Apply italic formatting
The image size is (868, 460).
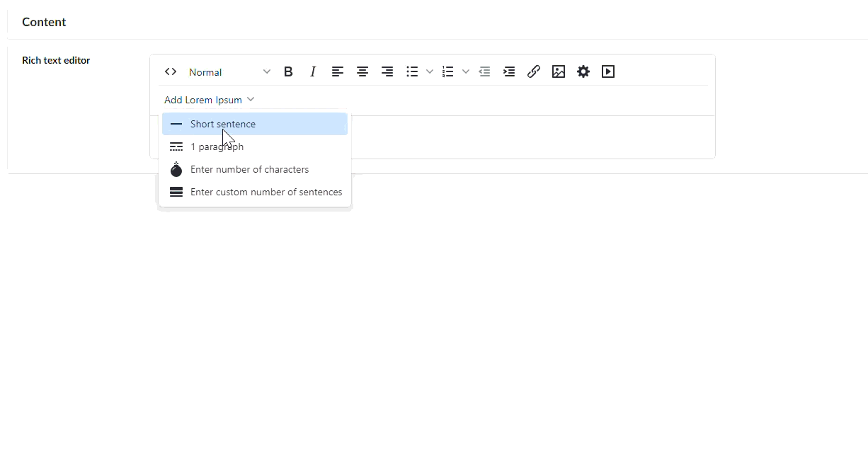[x=313, y=71]
